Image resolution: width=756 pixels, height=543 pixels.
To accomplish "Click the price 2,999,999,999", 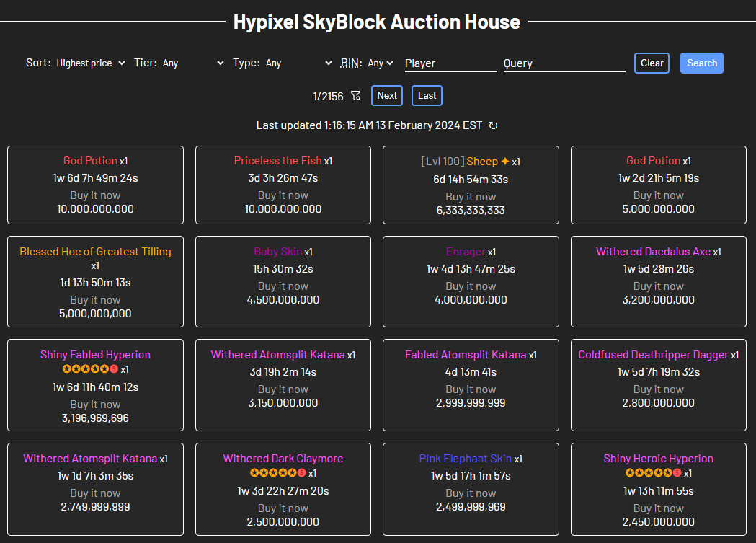I will coord(471,402).
